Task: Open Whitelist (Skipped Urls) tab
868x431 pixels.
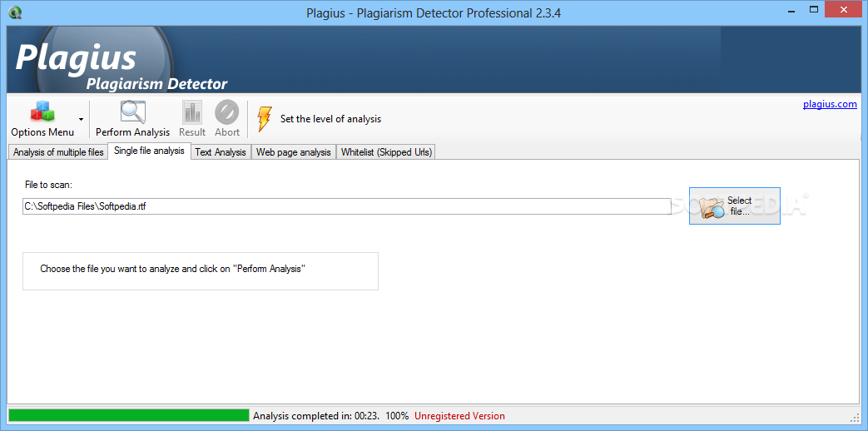Action: coord(386,152)
